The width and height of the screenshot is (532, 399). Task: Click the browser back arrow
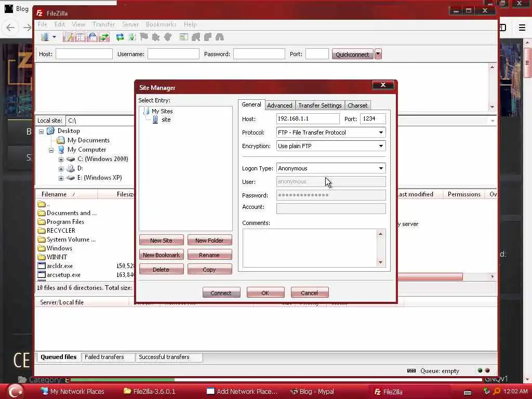(x=10, y=27)
